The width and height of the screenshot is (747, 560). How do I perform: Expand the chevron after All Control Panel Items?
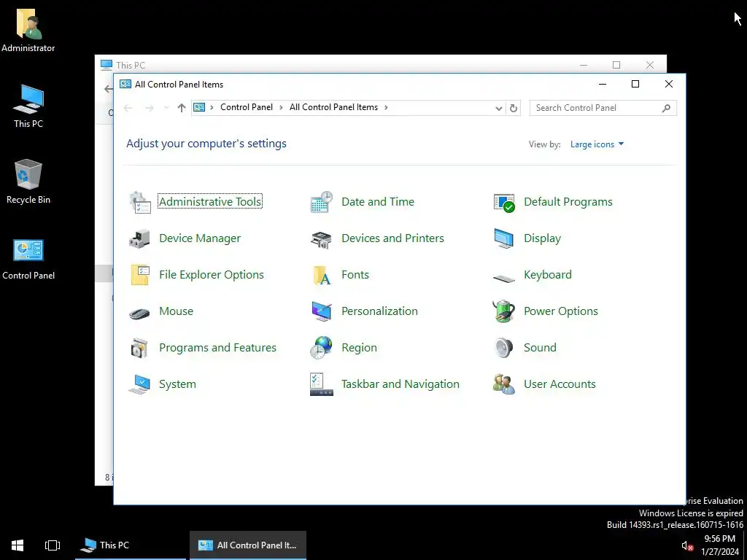point(386,108)
